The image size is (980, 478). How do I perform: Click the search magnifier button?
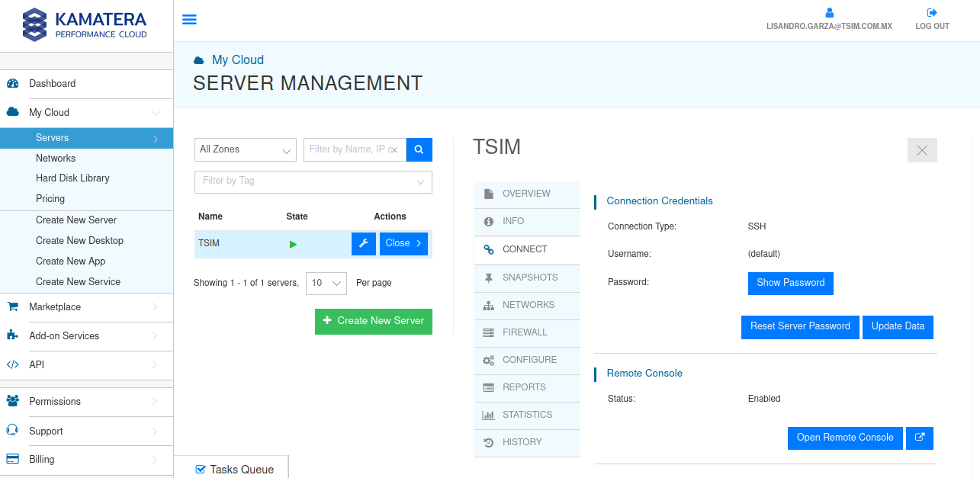pyautogui.click(x=419, y=150)
